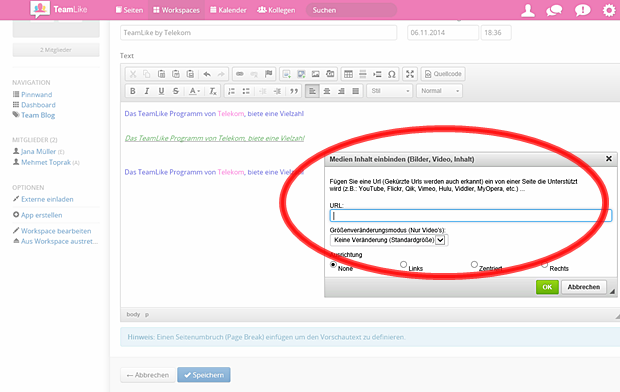This screenshot has width=620, height=392.
Task: Format text as block quote
Action: [294, 91]
